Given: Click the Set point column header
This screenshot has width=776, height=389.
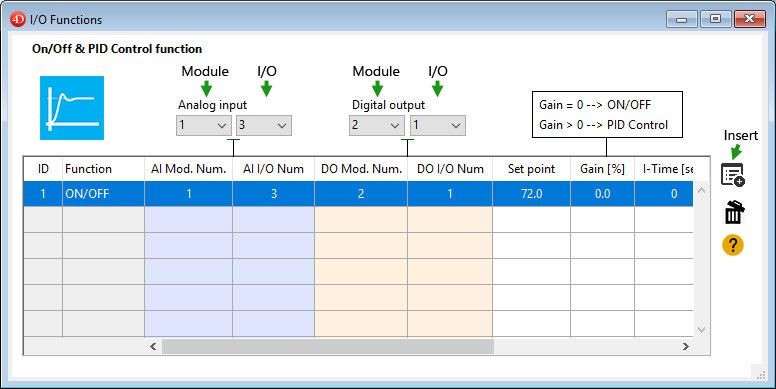Looking at the screenshot, I should coord(532,169).
